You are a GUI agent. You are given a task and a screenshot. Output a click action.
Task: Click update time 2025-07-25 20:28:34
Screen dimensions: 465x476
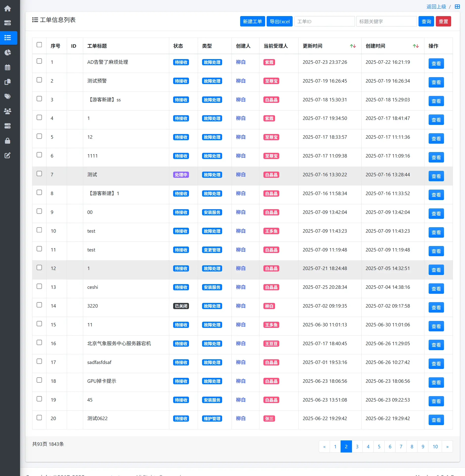pyautogui.click(x=325, y=287)
